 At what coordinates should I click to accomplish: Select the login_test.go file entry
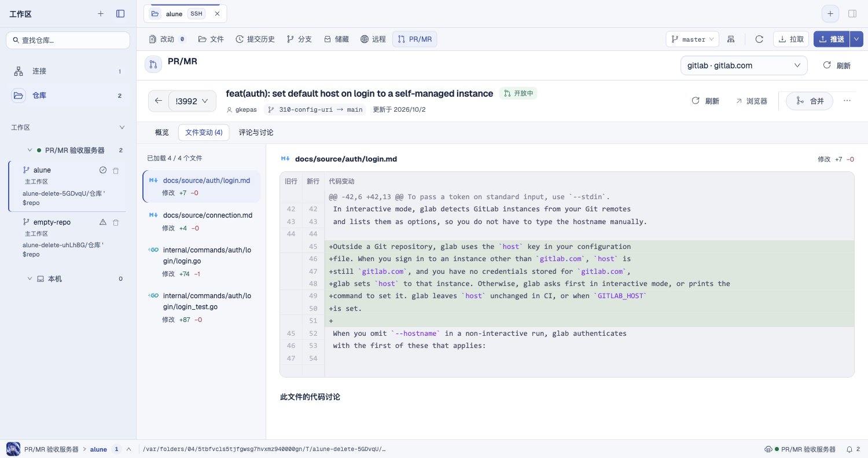[x=201, y=307]
